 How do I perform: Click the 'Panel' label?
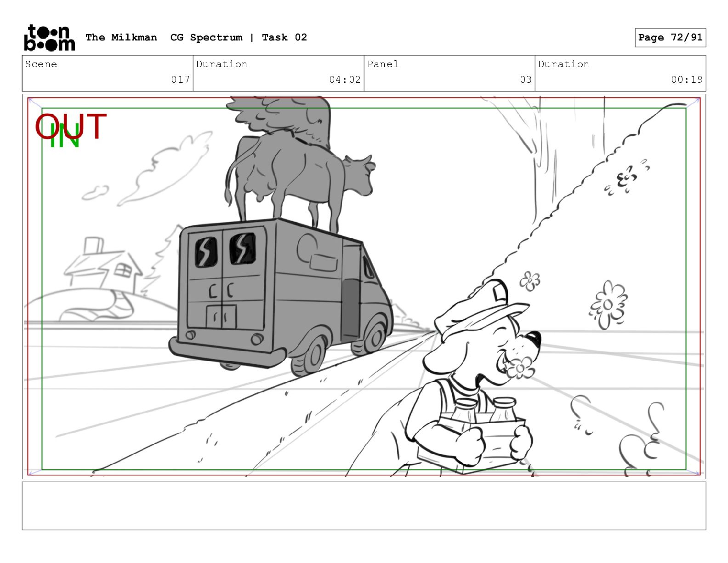383,64
